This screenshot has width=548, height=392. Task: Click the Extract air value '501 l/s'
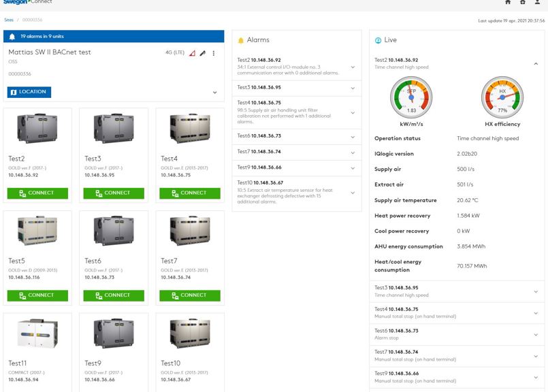pyautogui.click(x=465, y=184)
